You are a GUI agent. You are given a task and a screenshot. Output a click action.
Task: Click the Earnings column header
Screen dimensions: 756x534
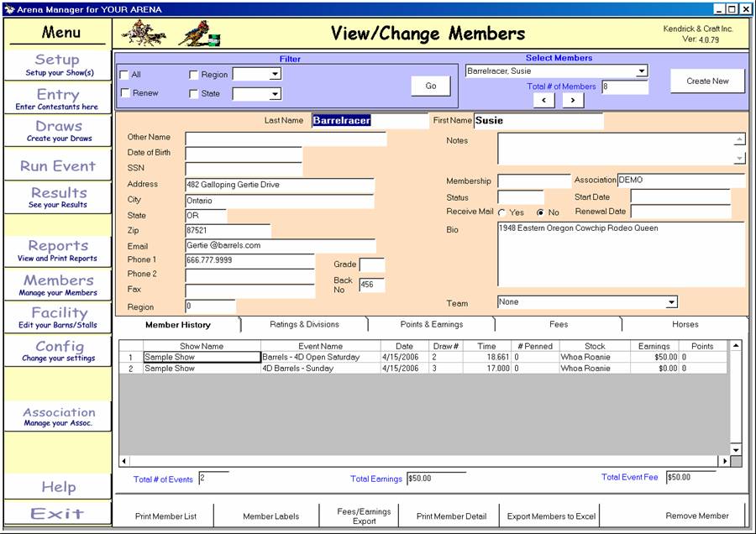(x=654, y=346)
